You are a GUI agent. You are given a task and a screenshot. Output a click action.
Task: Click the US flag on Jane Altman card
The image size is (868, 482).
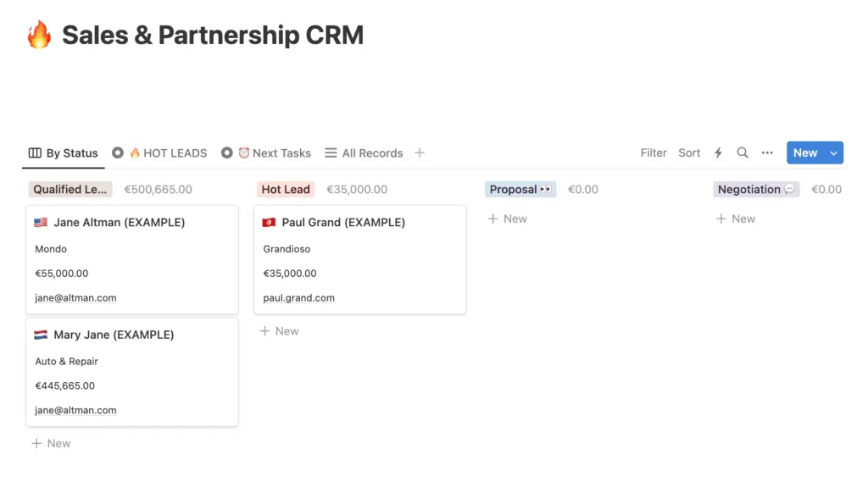tap(41, 223)
